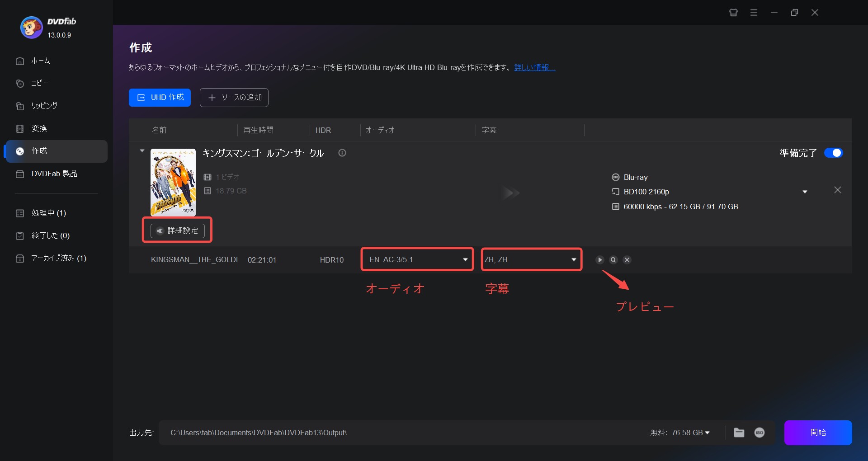Click the 02:21:01 duration value
868x461 pixels.
click(262, 260)
